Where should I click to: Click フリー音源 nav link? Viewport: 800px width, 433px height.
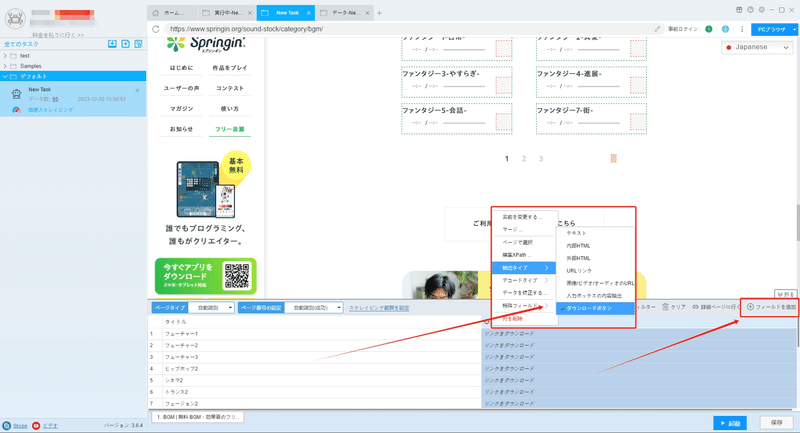[x=230, y=129]
